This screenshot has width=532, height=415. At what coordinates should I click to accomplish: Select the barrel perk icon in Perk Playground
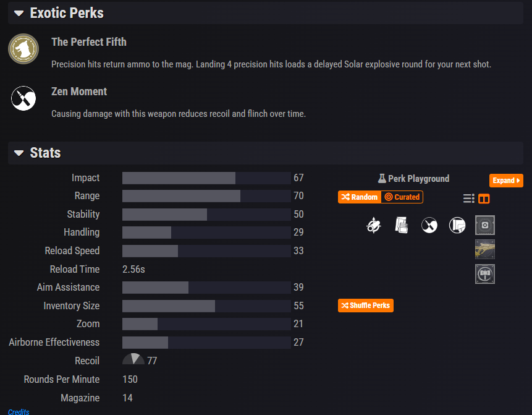click(373, 225)
